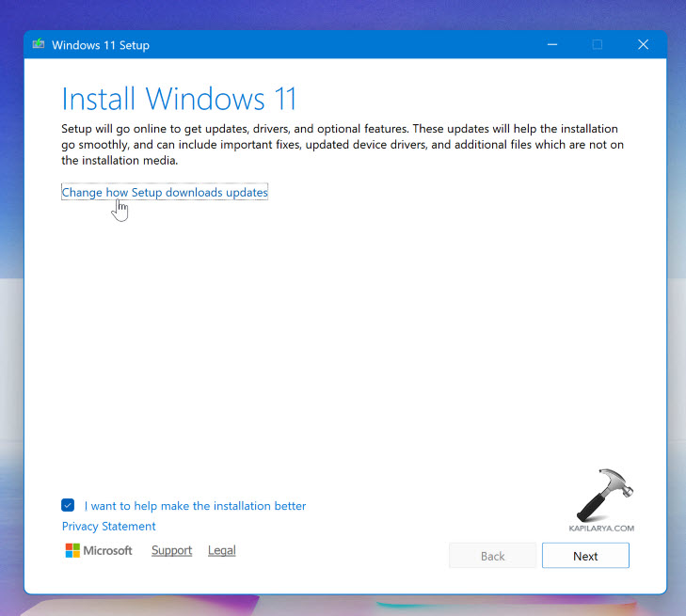Close the Windows 11 Setup window
The height and width of the screenshot is (616, 686).
click(x=643, y=44)
